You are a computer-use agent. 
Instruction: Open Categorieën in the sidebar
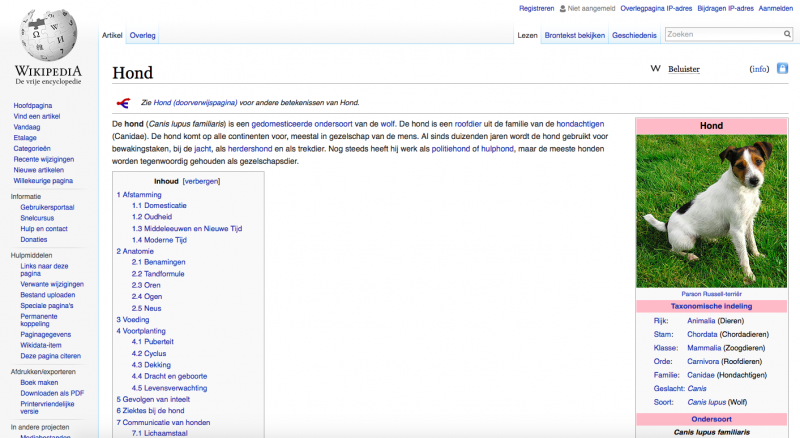(x=32, y=149)
